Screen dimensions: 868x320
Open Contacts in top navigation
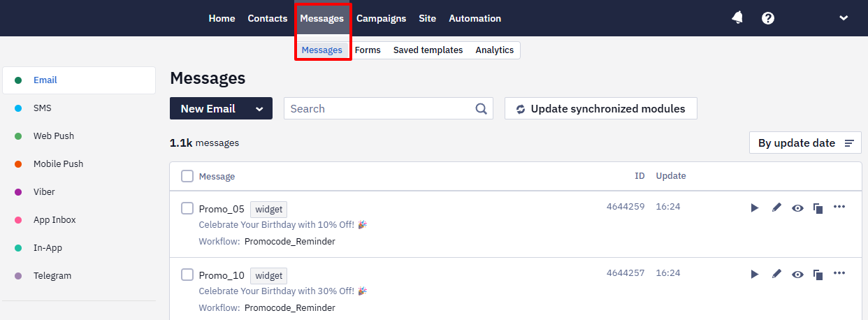[268, 18]
